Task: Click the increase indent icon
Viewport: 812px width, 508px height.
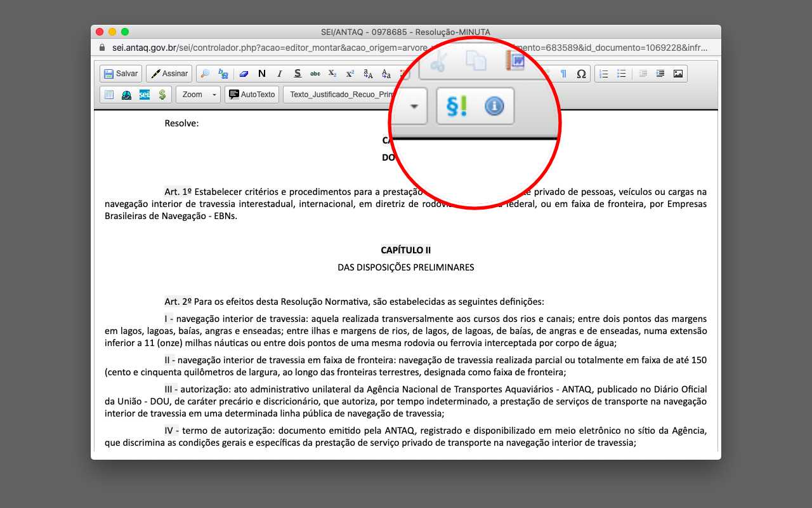Action: (x=660, y=74)
